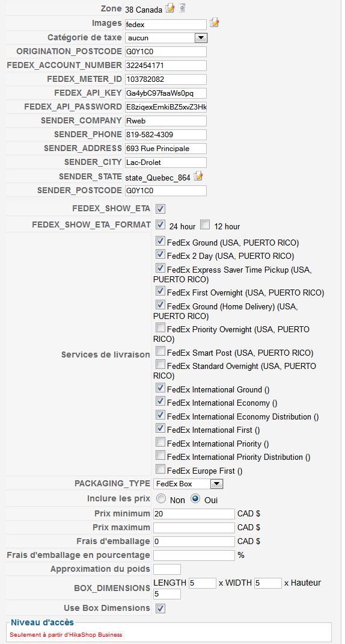
Task: Edit sender state icon beside state_Quebec_864
Action: pos(198,176)
